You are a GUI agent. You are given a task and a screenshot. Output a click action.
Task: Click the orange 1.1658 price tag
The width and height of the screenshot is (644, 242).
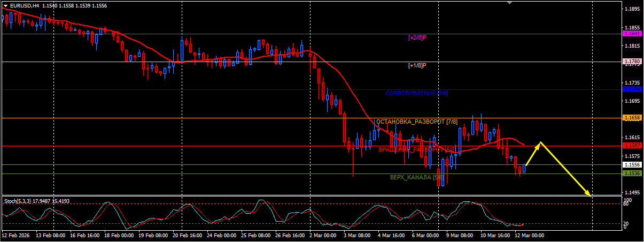click(632, 117)
